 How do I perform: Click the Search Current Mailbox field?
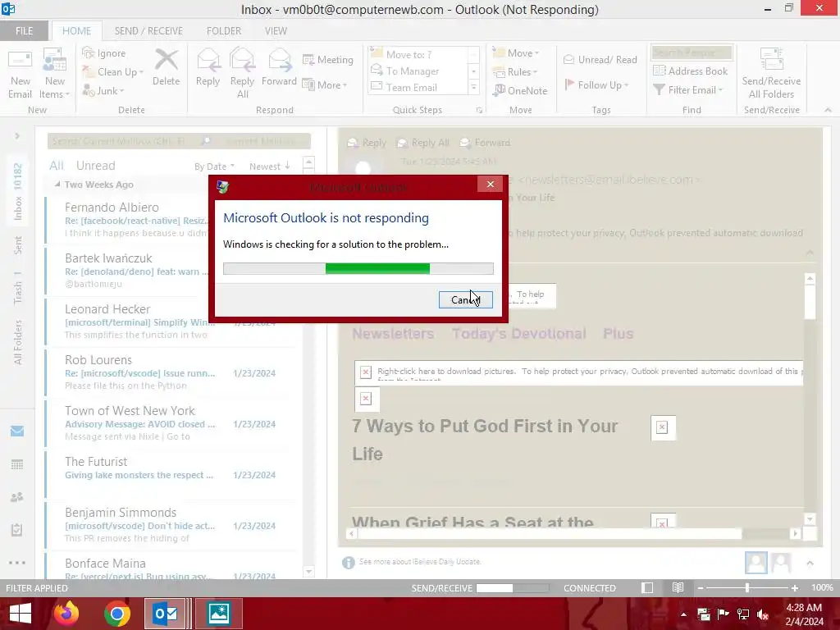point(123,141)
